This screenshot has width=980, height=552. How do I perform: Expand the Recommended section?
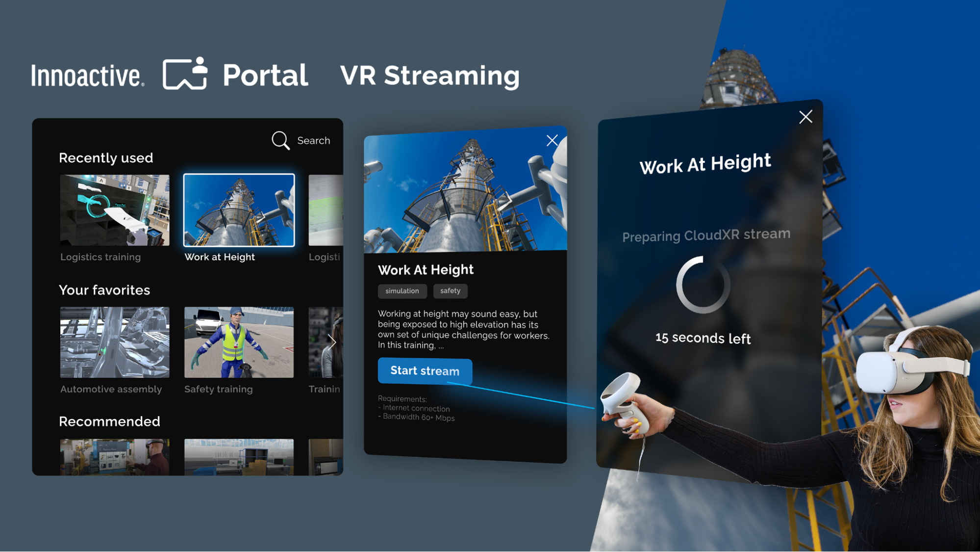[x=110, y=421]
